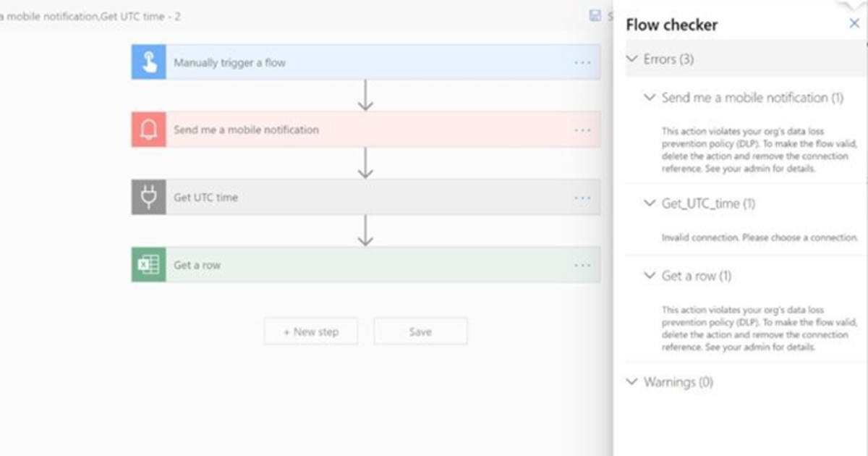Image resolution: width=868 pixels, height=456 pixels.
Task: Click the Get UTC time plug connector icon
Action: 148,197
